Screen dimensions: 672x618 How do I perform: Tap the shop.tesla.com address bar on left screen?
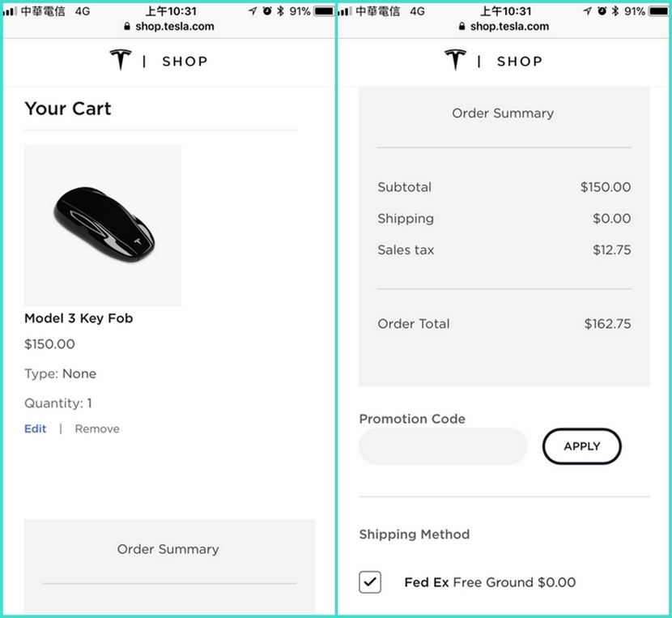point(168,26)
